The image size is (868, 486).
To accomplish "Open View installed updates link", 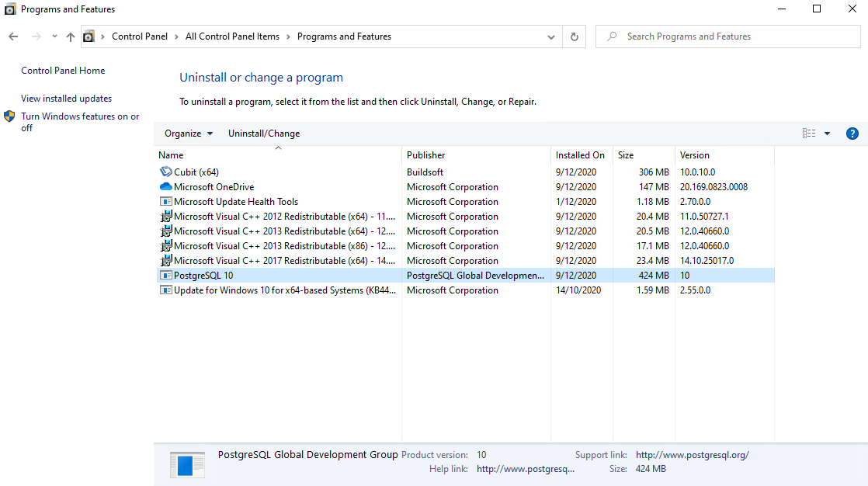I will (x=67, y=99).
